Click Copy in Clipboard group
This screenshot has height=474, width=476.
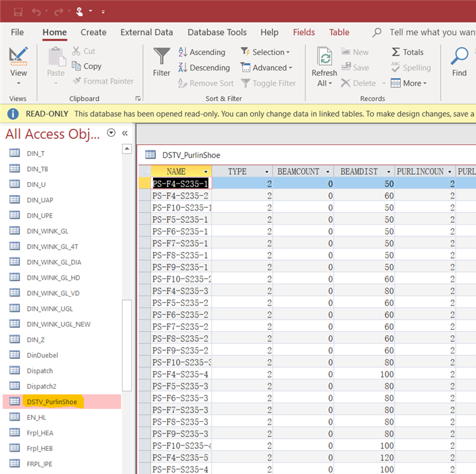click(87, 66)
